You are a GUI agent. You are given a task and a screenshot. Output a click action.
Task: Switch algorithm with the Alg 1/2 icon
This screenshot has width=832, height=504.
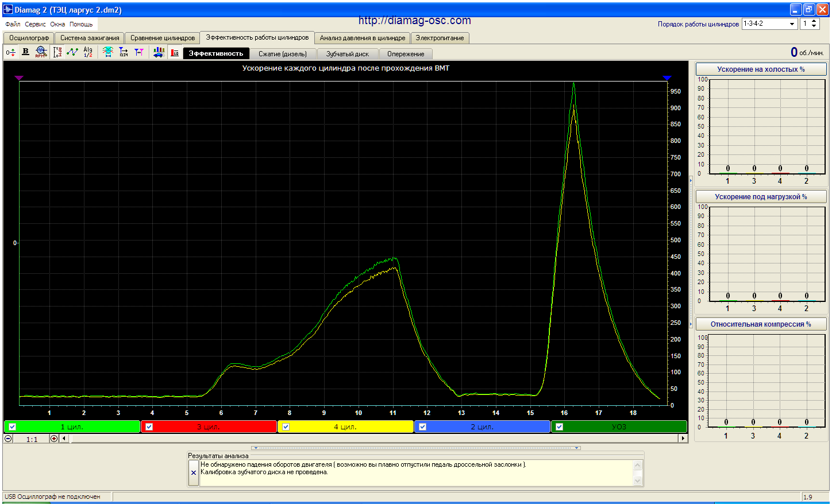click(x=88, y=52)
